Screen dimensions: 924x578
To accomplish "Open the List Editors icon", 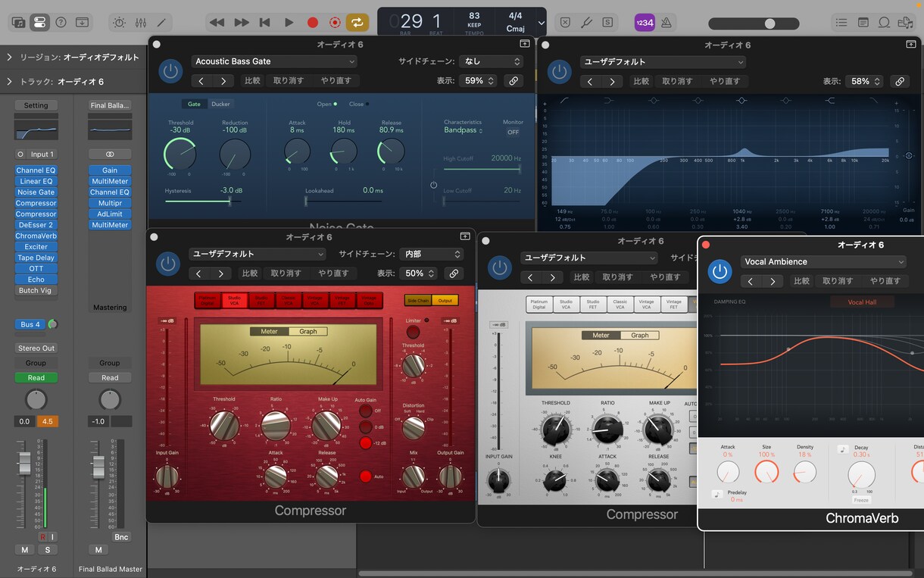I will (841, 23).
